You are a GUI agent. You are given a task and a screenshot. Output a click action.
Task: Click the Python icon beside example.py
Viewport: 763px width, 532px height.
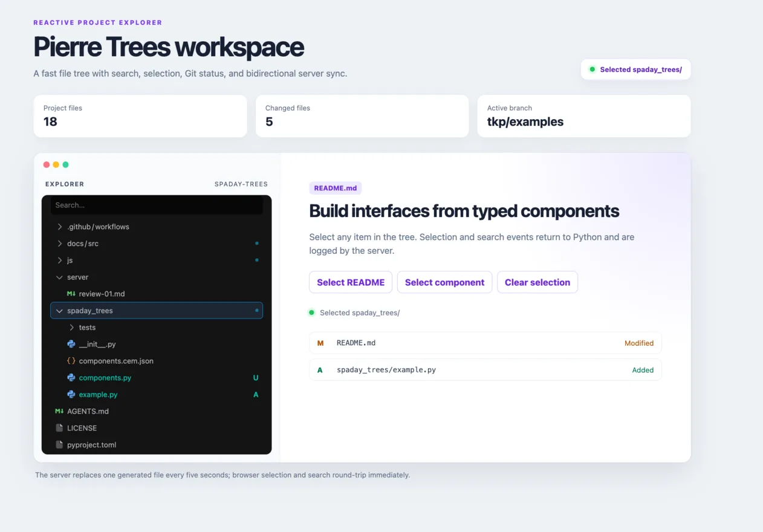point(71,394)
